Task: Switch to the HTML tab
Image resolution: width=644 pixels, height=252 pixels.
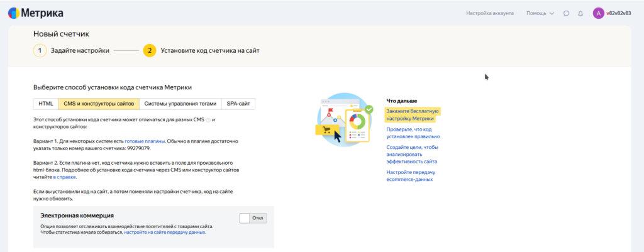Action: point(46,104)
